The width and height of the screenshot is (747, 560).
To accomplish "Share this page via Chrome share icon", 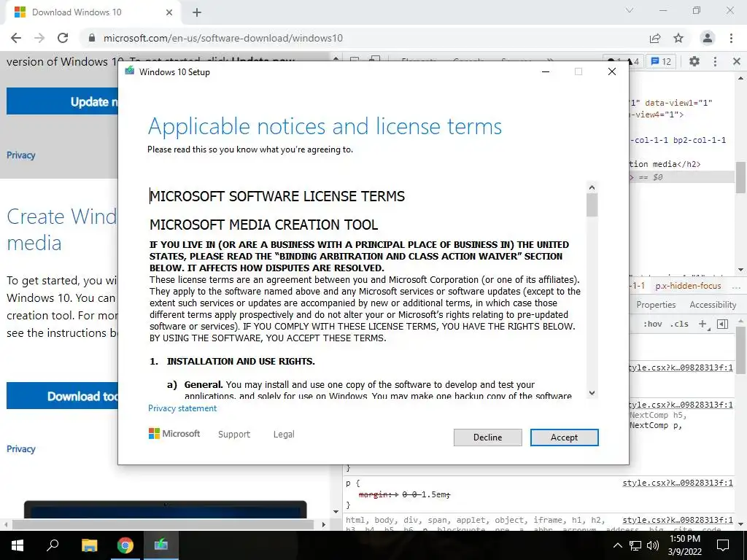I will coord(655,38).
